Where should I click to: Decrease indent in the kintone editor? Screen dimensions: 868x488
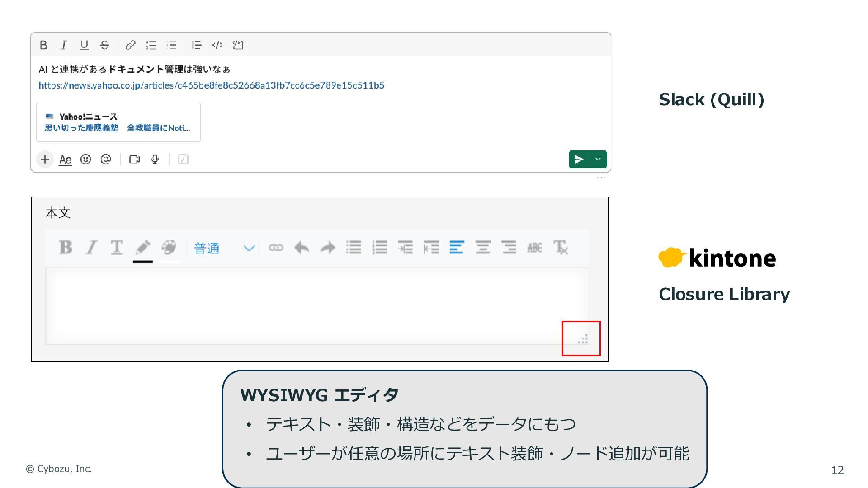tap(431, 248)
